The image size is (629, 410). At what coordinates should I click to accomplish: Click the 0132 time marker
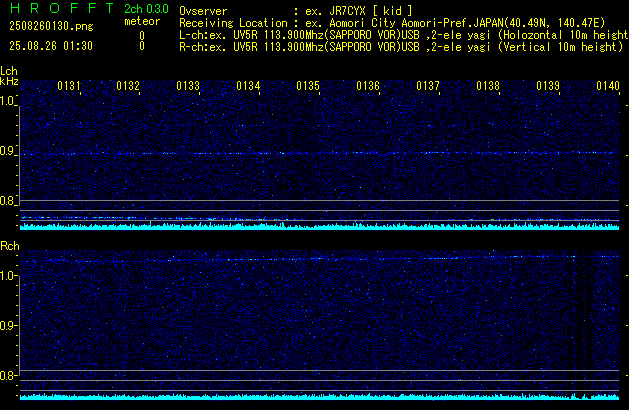pos(128,86)
